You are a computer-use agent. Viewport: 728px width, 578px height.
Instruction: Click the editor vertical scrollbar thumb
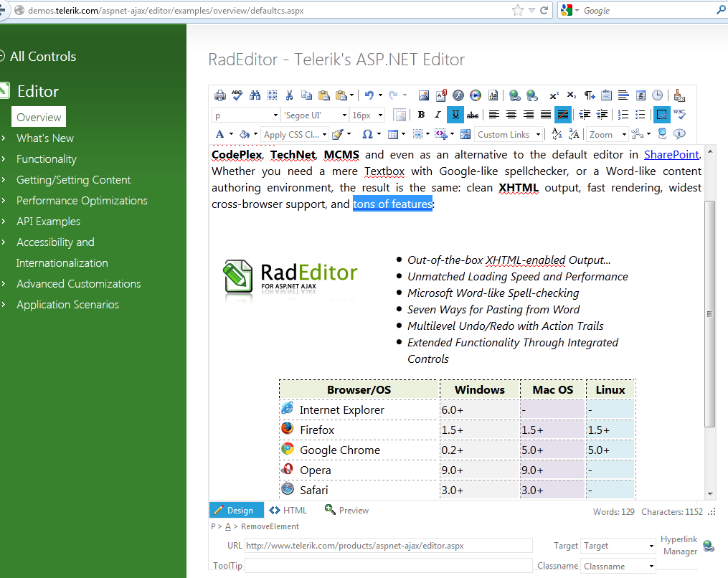tap(710, 314)
